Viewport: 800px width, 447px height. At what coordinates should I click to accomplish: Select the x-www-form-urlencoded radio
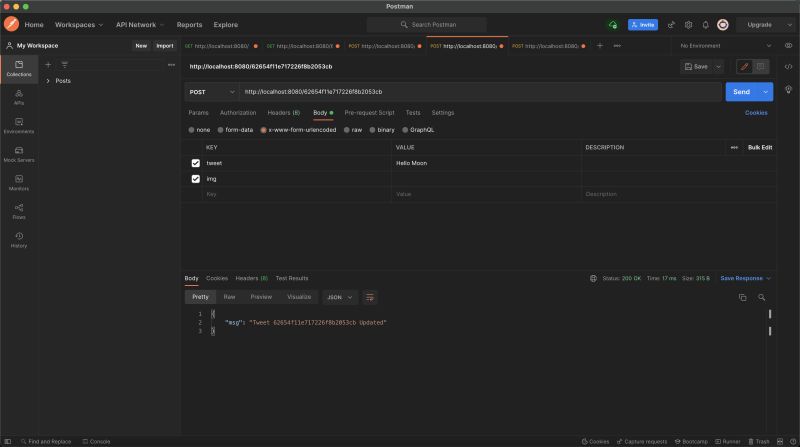[x=263, y=130]
